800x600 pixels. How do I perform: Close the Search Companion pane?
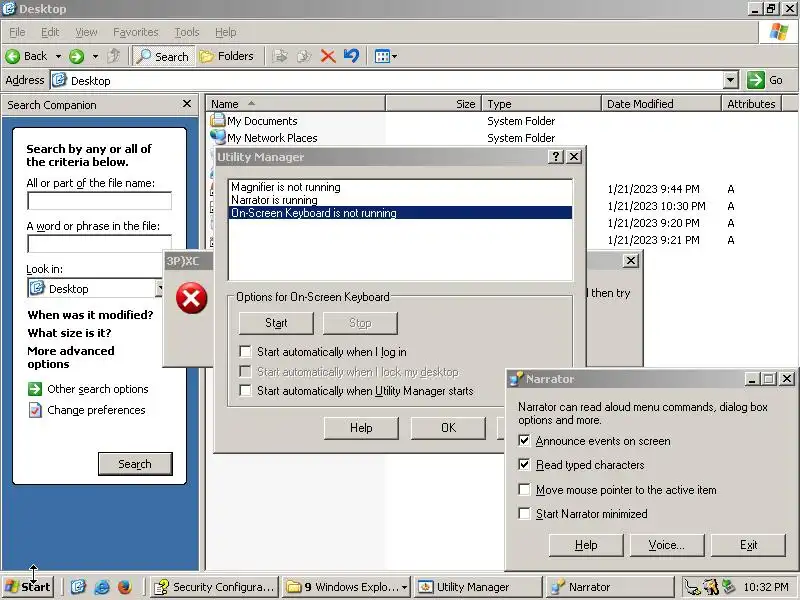coord(187,104)
